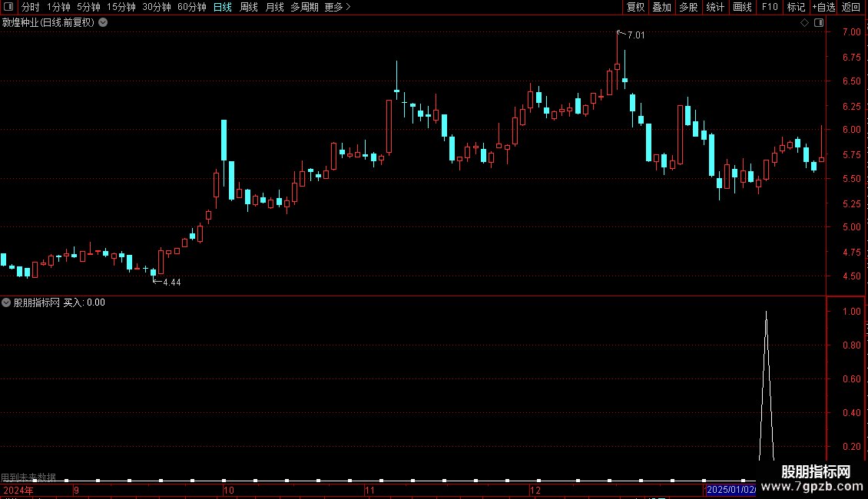868x499 pixels.
Task: Click the 7.01 high price label
Action: [x=636, y=35]
